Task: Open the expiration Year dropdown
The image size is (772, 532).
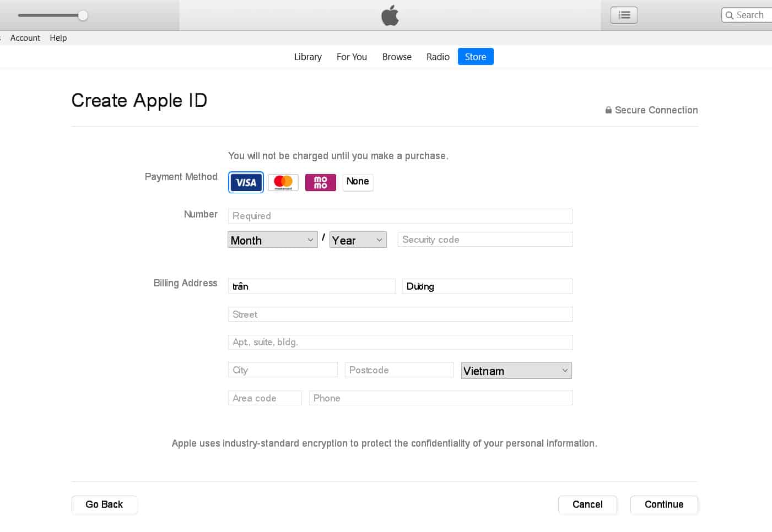Action: point(358,240)
